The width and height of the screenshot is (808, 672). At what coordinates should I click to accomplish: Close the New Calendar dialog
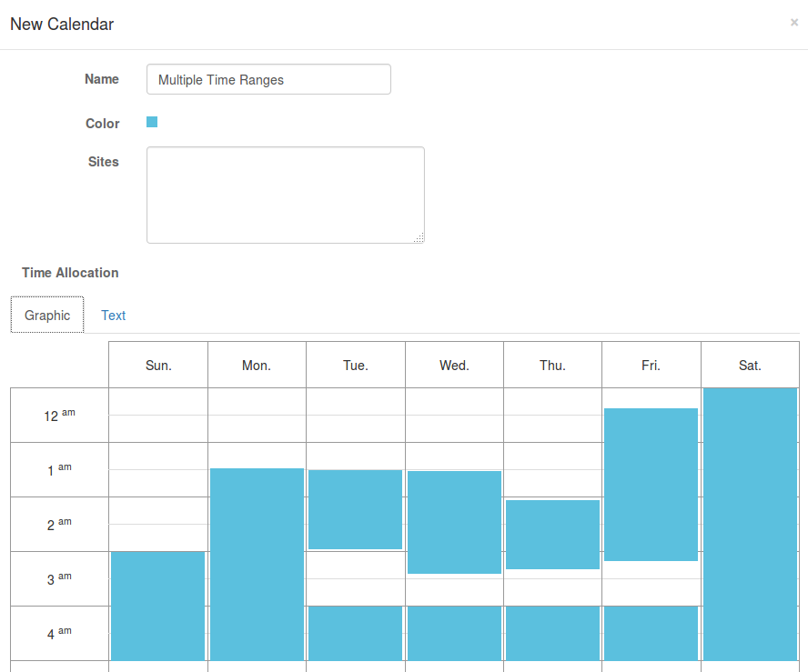point(793,23)
